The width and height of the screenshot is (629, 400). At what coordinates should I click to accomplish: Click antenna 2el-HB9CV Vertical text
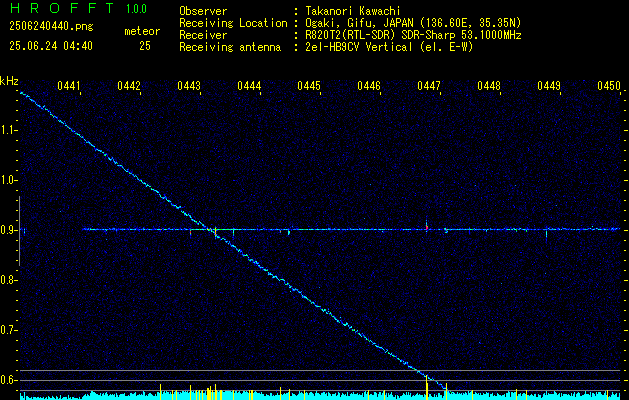[388, 47]
